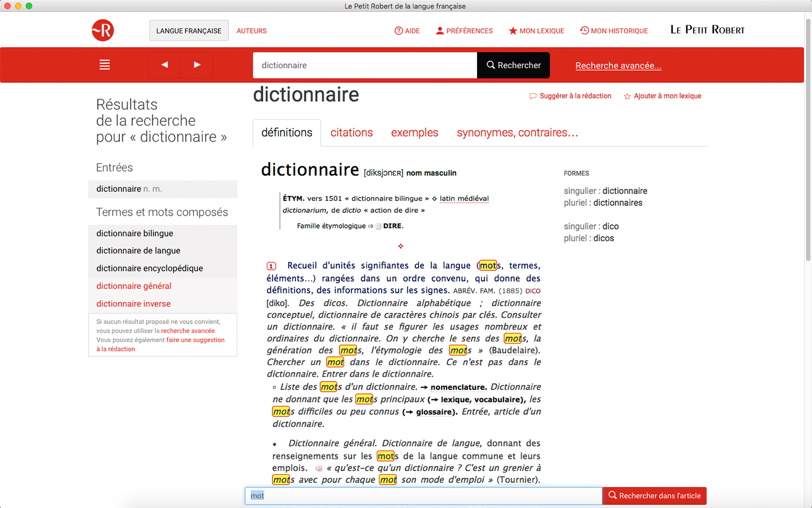Click the red sense number 1 marker

point(271,266)
